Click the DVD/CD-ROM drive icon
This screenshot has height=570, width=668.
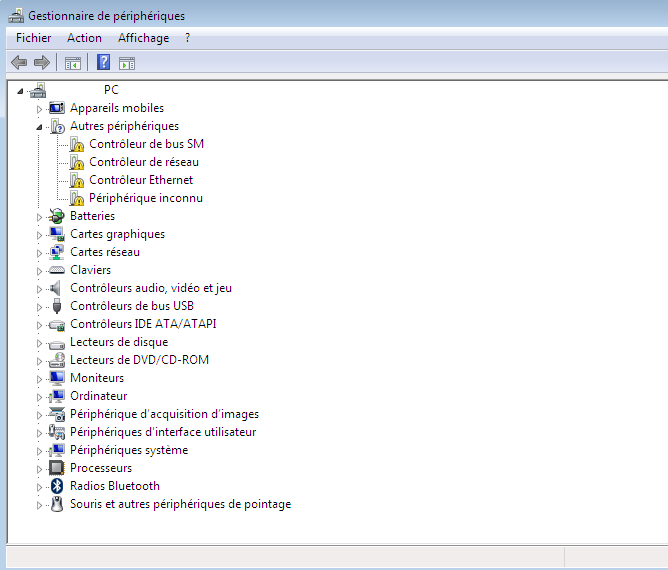pyautogui.click(x=57, y=360)
